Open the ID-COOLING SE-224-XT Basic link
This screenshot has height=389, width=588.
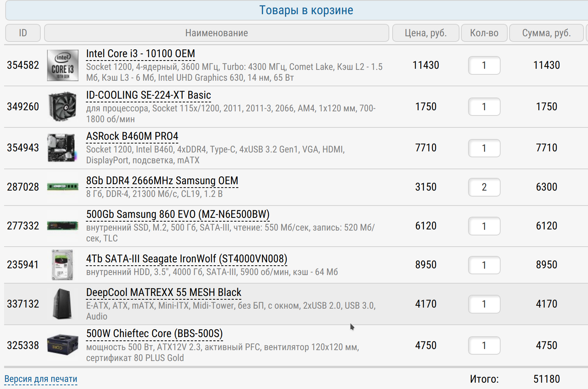coord(149,95)
